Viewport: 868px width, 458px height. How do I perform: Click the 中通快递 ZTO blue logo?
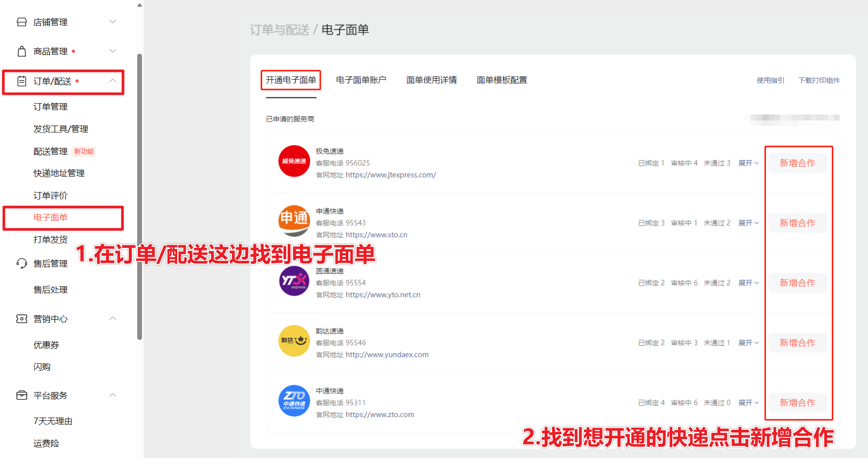tap(294, 401)
